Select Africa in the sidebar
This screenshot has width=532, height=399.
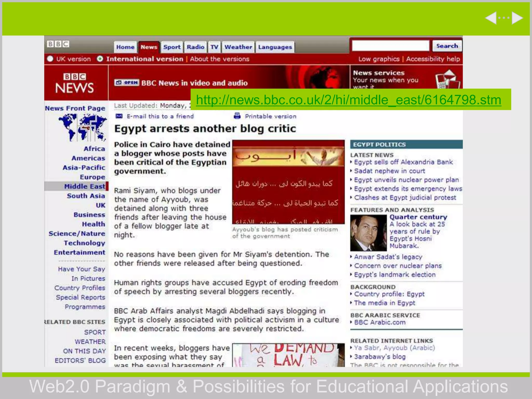94,149
